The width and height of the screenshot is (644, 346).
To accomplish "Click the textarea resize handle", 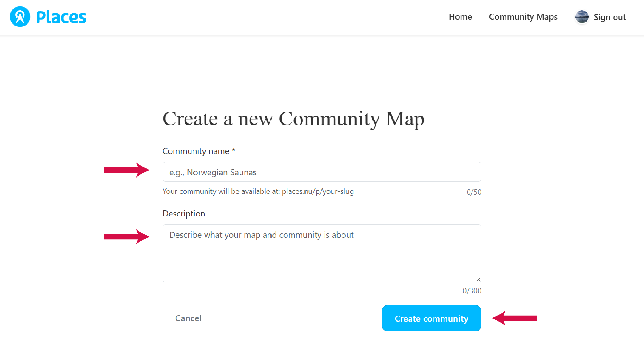I will [x=478, y=280].
